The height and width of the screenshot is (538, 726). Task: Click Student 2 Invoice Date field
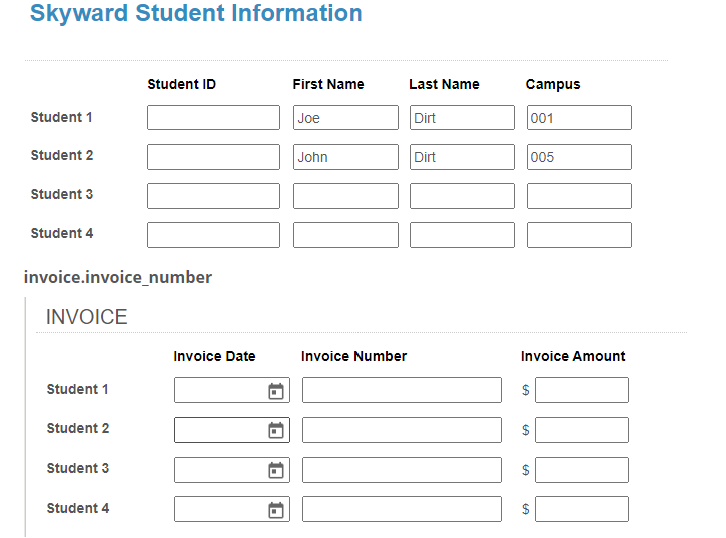[x=220, y=430]
